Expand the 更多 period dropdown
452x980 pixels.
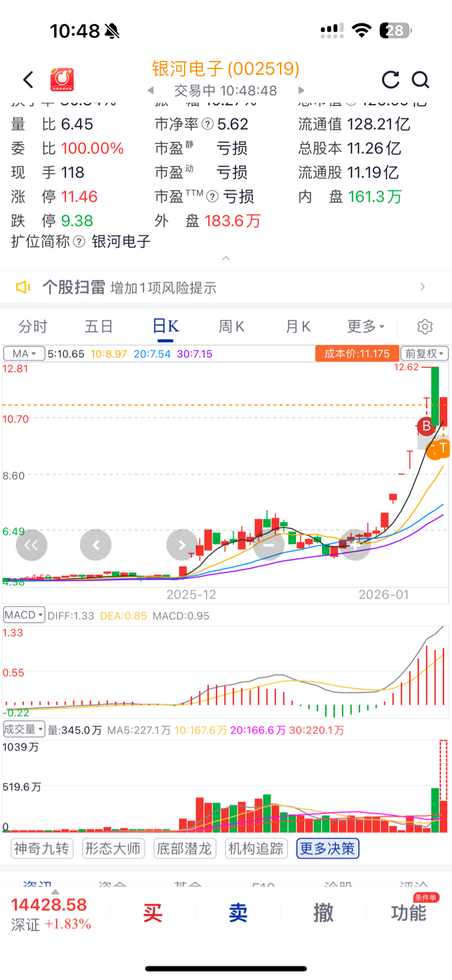[365, 327]
